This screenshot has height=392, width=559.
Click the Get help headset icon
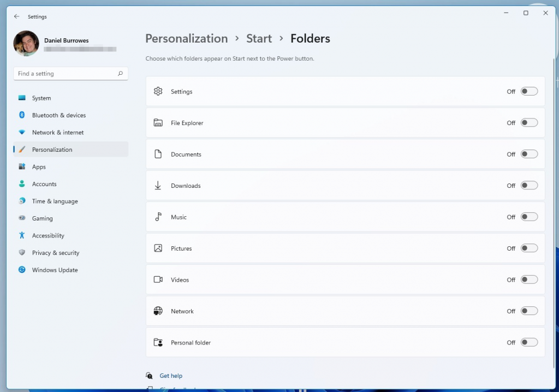[x=149, y=376]
